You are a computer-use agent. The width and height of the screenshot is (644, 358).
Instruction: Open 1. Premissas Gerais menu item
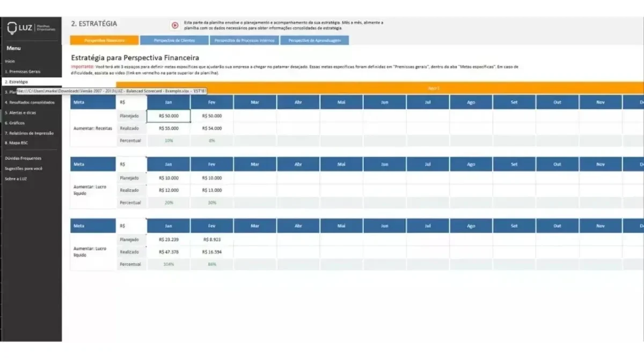click(x=23, y=71)
